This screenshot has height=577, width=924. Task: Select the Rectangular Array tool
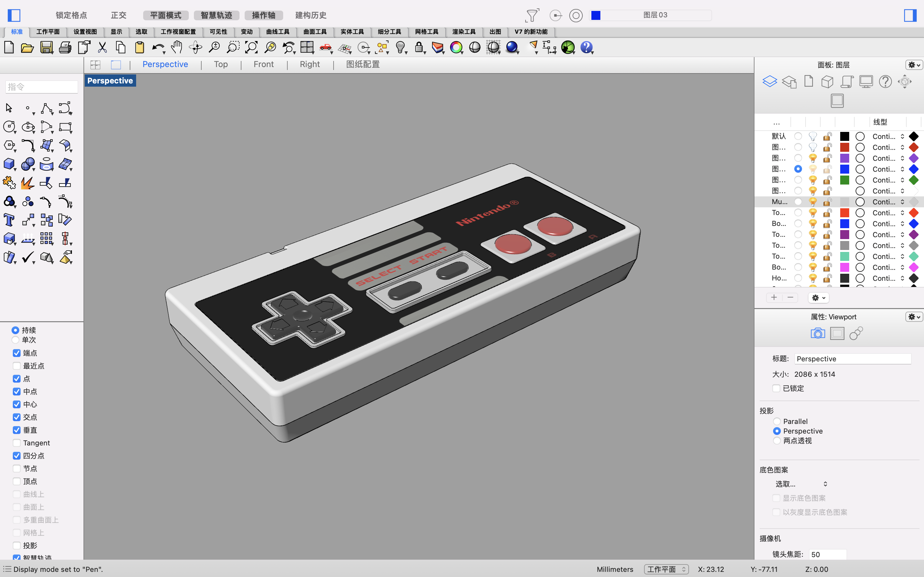47,238
